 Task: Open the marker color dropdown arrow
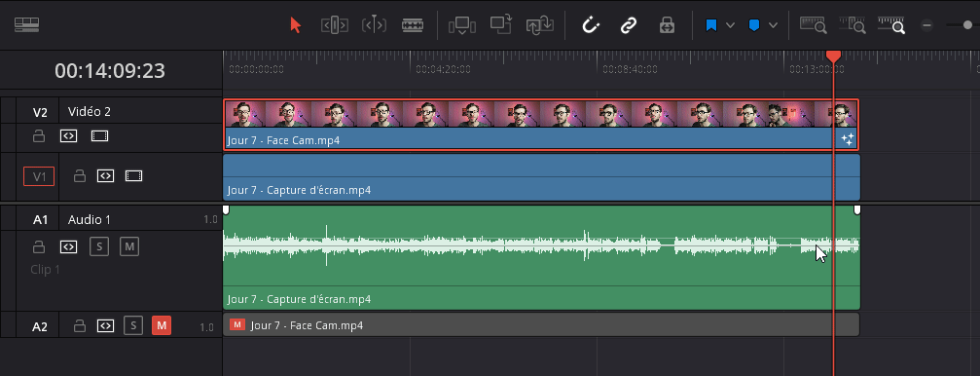(773, 25)
